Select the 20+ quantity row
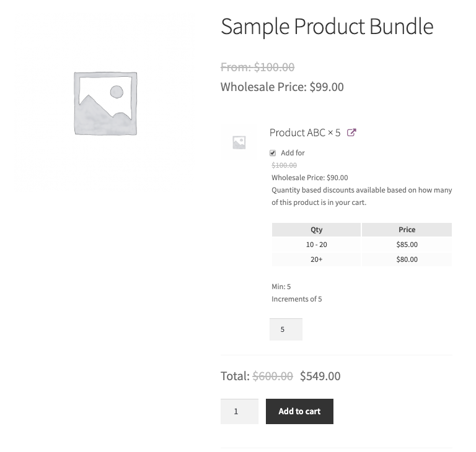The height and width of the screenshot is (452, 476). click(316, 259)
